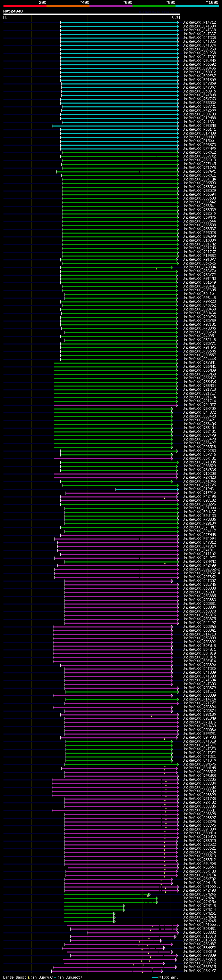Open hit UniRef100_B9RFS7

tap(199, 76)
